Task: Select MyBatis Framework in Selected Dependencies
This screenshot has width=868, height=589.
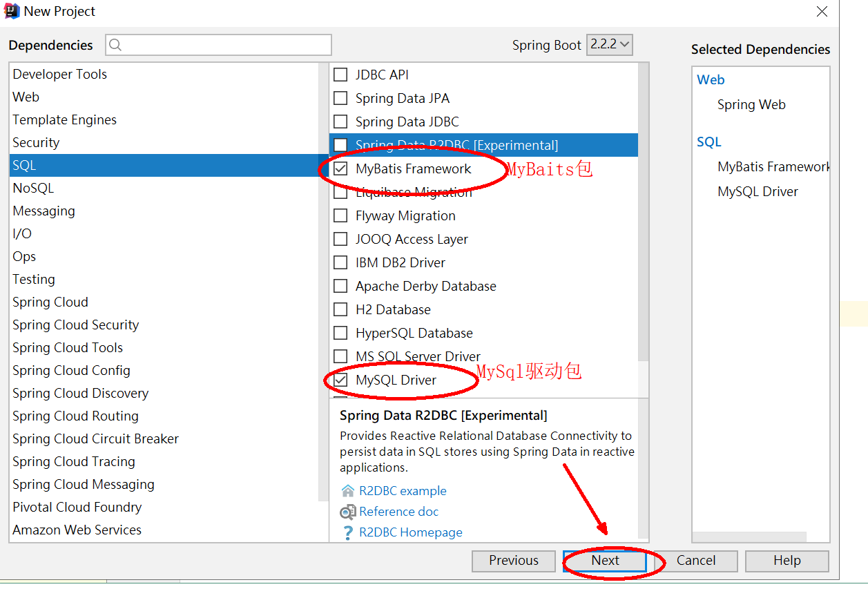Action: pyautogui.click(x=773, y=166)
